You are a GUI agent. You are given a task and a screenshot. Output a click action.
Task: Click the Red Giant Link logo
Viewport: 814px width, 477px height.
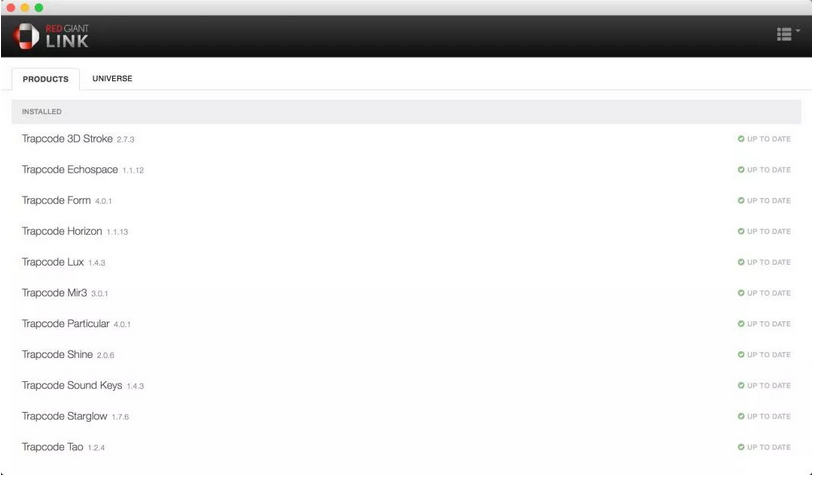[51, 36]
